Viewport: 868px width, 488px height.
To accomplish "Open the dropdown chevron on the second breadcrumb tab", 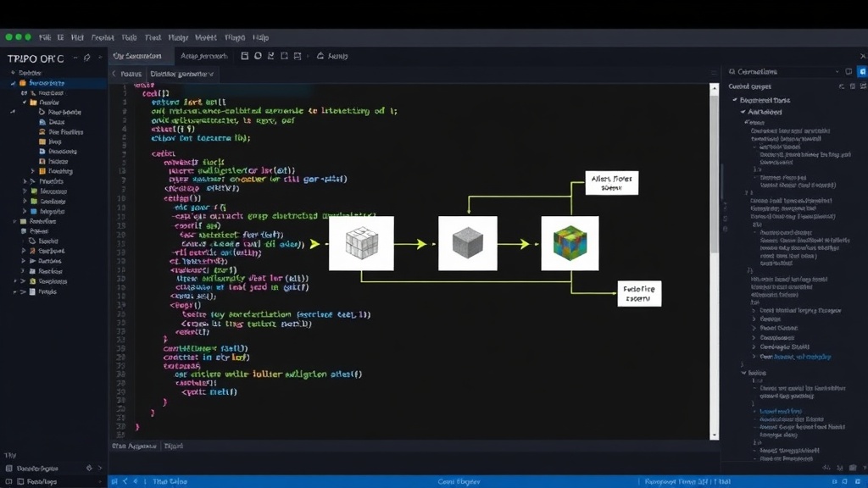I will coord(211,75).
